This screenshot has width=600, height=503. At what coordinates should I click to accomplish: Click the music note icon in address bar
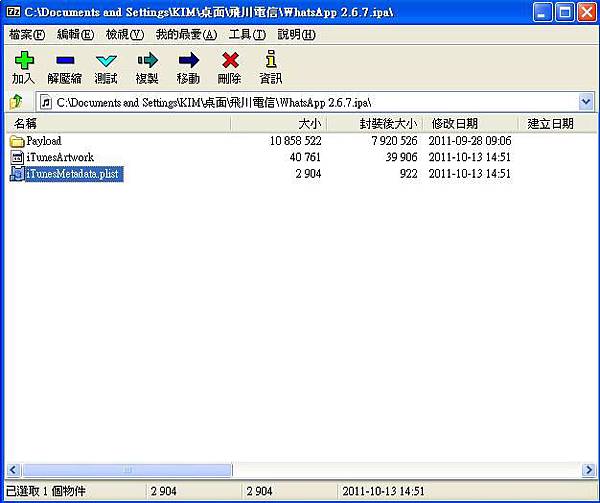click(x=46, y=103)
